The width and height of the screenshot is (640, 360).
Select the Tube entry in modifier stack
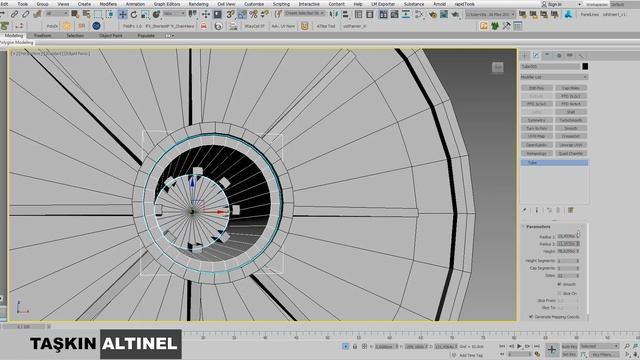tap(554, 162)
